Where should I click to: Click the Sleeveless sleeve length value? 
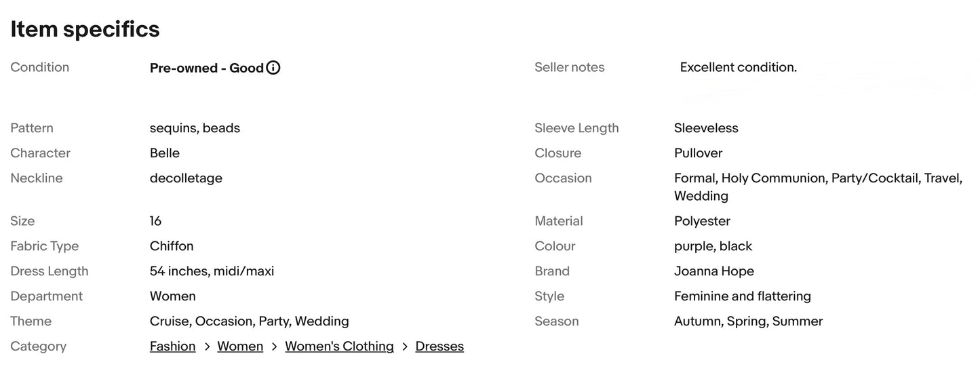click(706, 128)
